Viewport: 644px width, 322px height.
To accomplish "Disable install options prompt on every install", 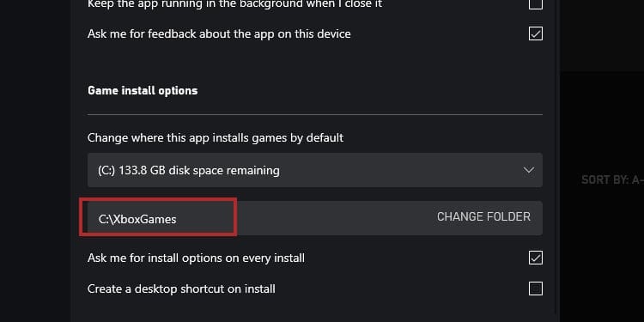I will coord(536,258).
